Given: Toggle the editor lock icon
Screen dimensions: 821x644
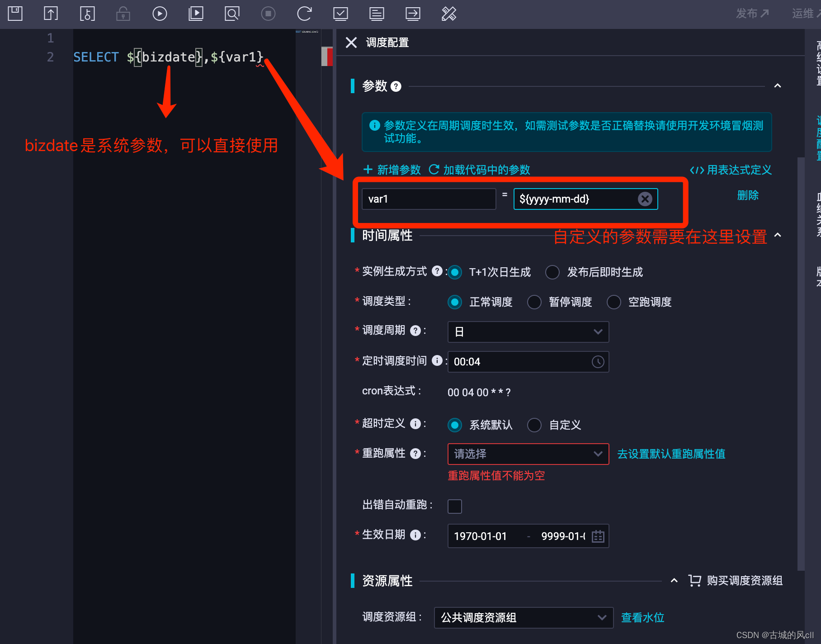Looking at the screenshot, I should coord(123,14).
